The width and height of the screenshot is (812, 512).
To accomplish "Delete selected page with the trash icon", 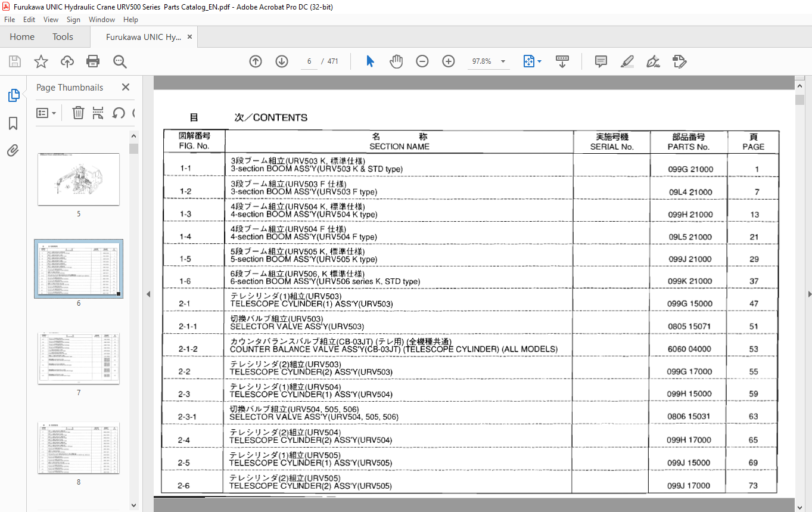I will [x=78, y=113].
